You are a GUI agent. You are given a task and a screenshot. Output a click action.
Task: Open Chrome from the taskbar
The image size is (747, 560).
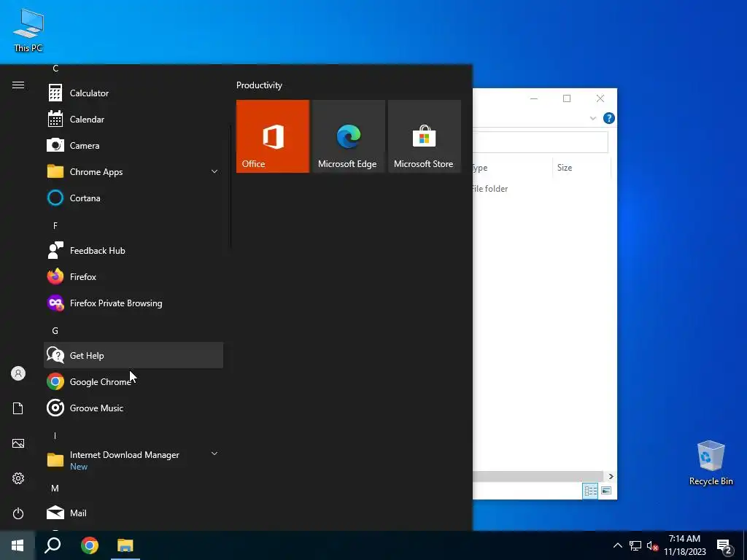point(89,545)
